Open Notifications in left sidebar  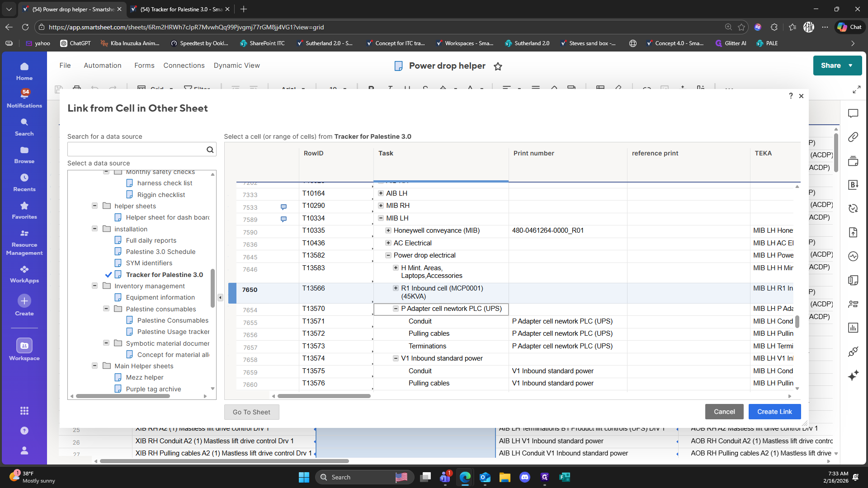pos(24,98)
